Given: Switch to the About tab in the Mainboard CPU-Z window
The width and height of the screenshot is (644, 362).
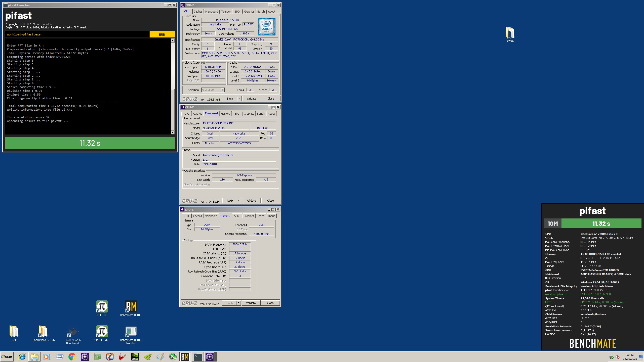Looking at the screenshot, I should 271,114.
